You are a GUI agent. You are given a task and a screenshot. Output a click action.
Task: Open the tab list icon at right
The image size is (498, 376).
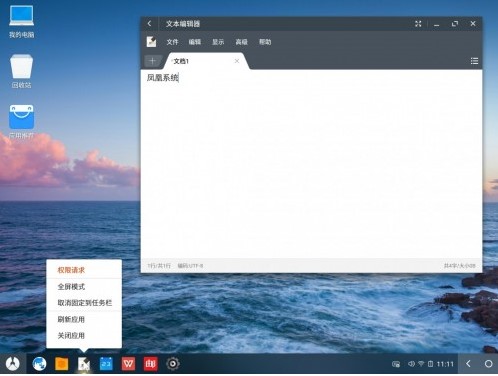(x=474, y=61)
